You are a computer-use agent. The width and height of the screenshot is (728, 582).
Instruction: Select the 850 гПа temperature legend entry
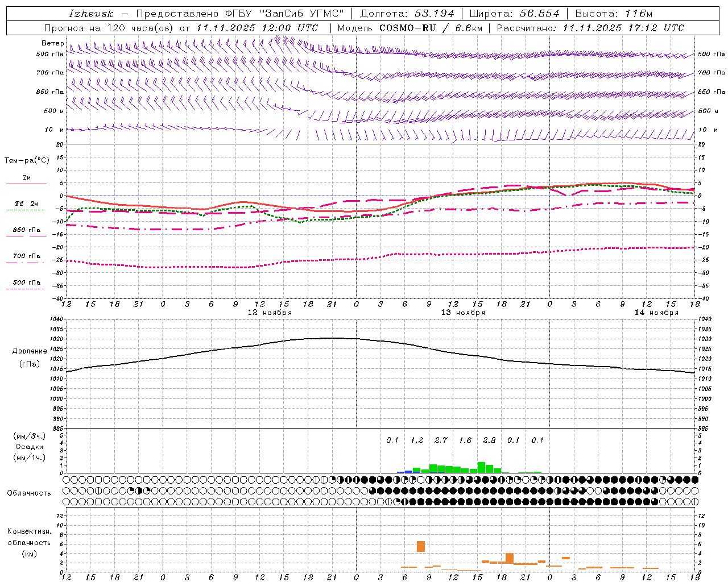pos(27,230)
